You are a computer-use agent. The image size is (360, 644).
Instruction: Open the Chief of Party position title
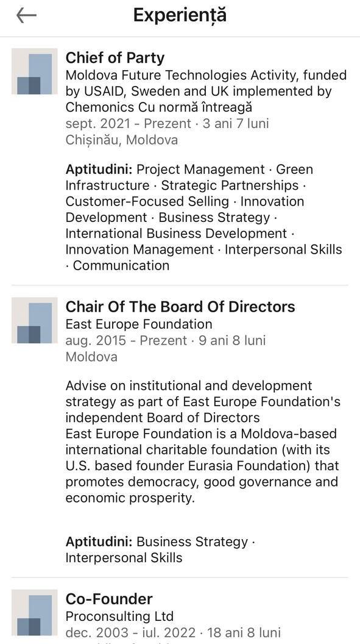[115, 58]
